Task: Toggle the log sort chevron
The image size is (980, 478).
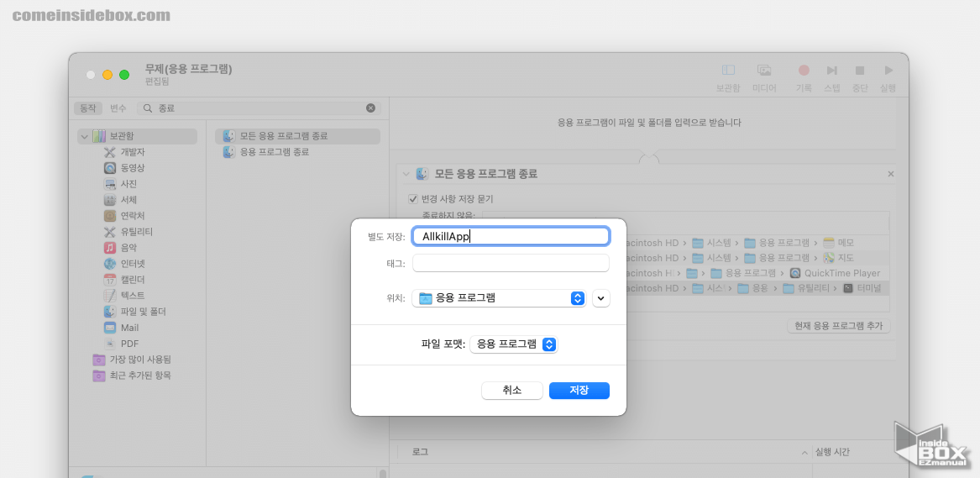Action: 805,452
